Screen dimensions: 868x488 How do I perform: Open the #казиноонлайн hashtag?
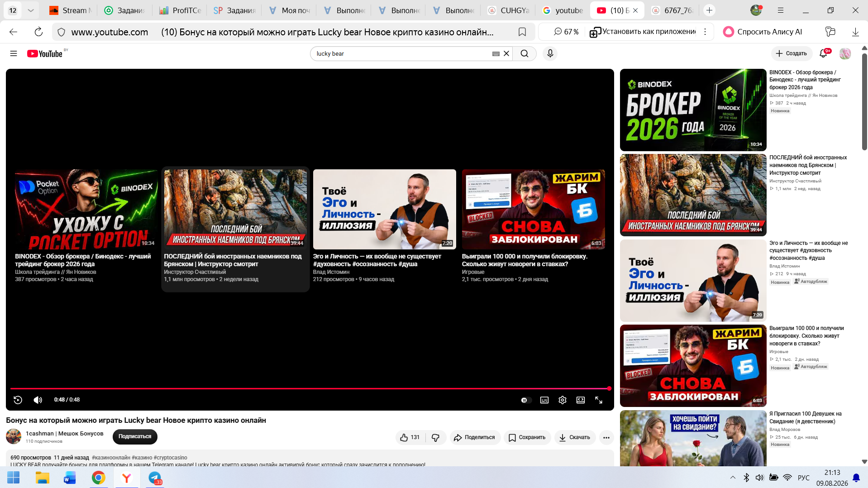coord(111,458)
